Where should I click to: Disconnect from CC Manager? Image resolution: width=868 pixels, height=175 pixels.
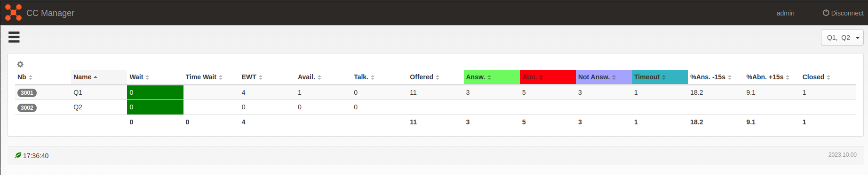point(843,13)
